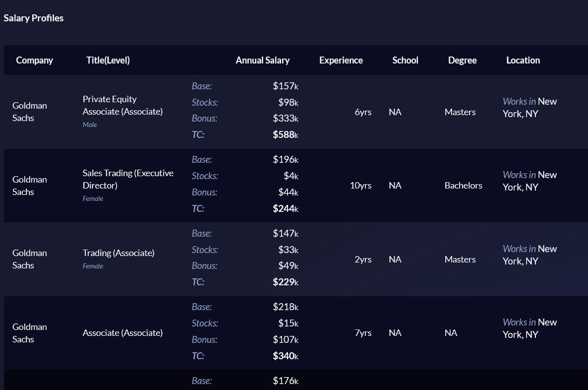Click the Experience column header
The height and width of the screenshot is (390, 588).
[341, 61]
